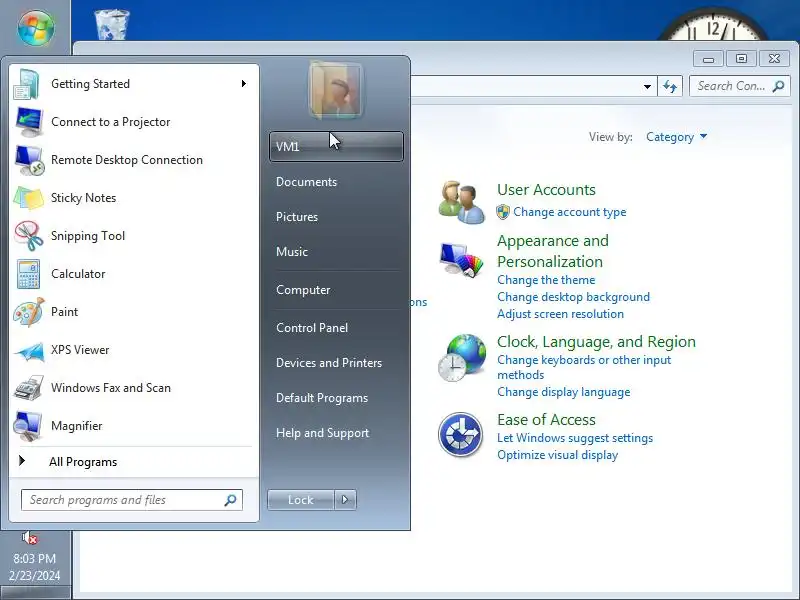The height and width of the screenshot is (600, 800).
Task: Click the Clock, Language, and Region globe icon
Action: tap(461, 357)
